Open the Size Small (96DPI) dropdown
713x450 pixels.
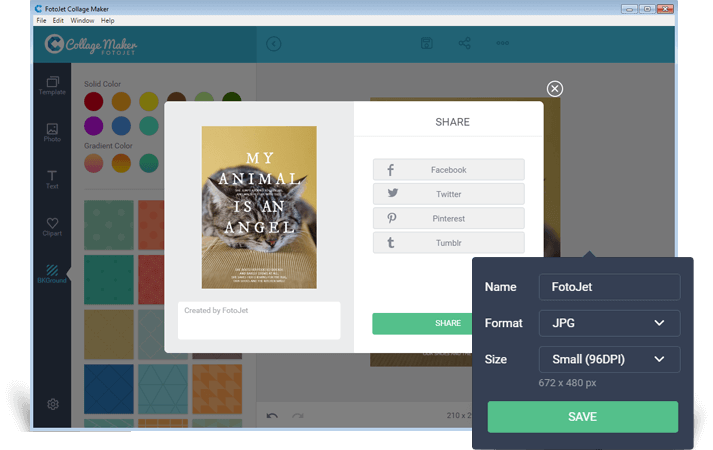click(609, 360)
